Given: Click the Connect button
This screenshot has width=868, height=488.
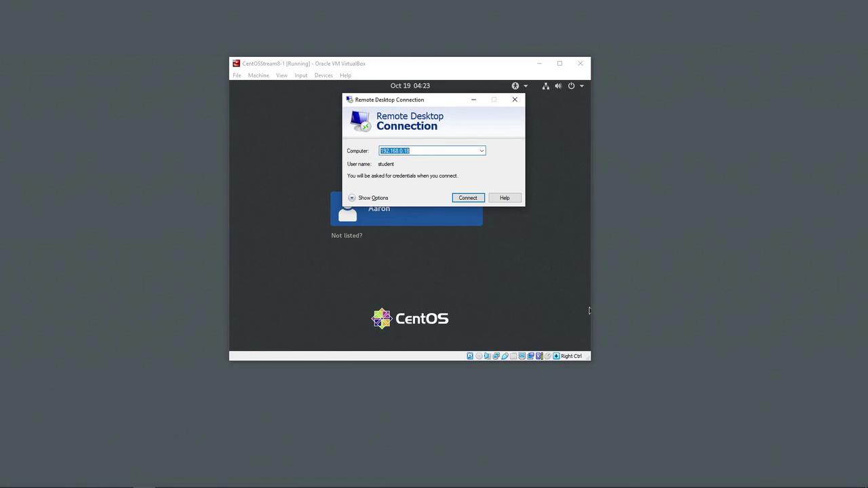Looking at the screenshot, I should coord(468,198).
